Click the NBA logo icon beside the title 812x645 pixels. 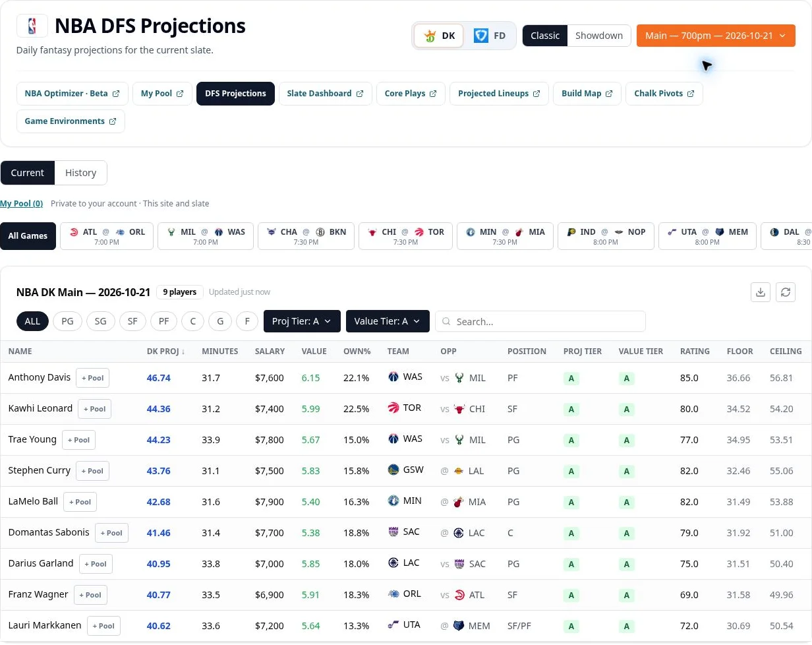tap(32, 26)
